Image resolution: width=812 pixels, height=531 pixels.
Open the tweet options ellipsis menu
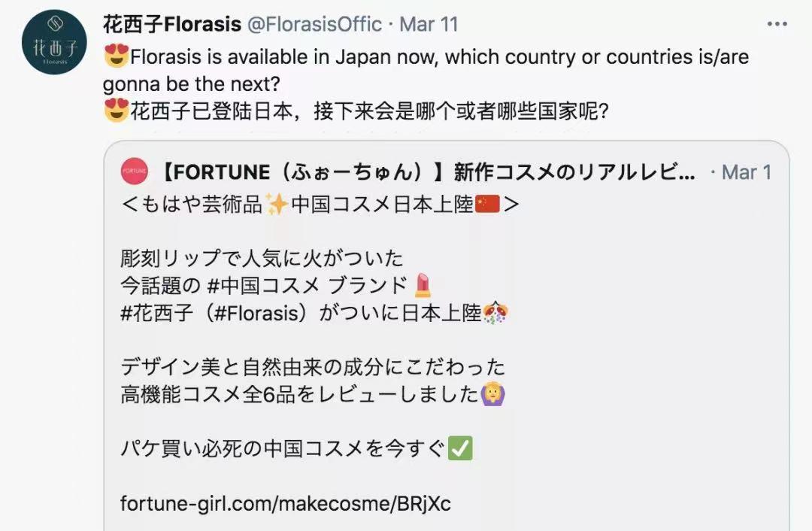click(777, 22)
